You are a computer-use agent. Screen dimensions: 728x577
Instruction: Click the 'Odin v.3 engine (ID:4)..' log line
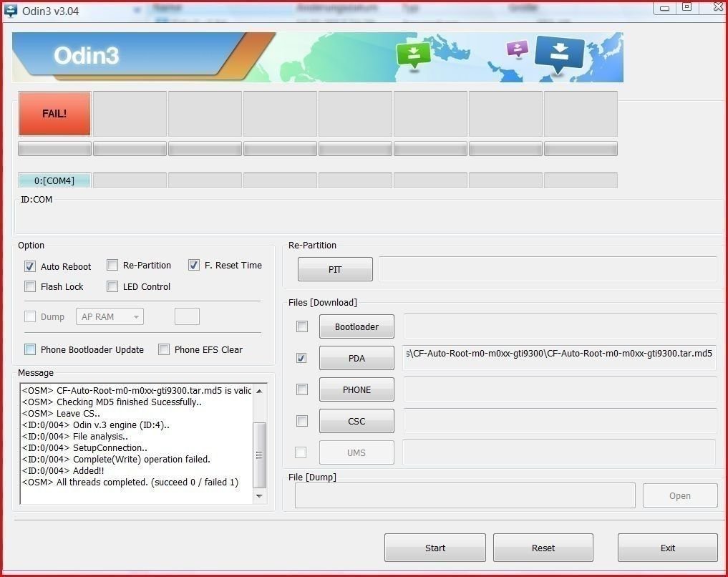(x=96, y=425)
